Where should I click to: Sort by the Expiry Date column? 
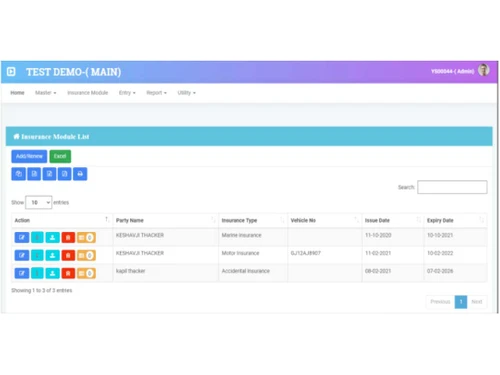(456, 220)
